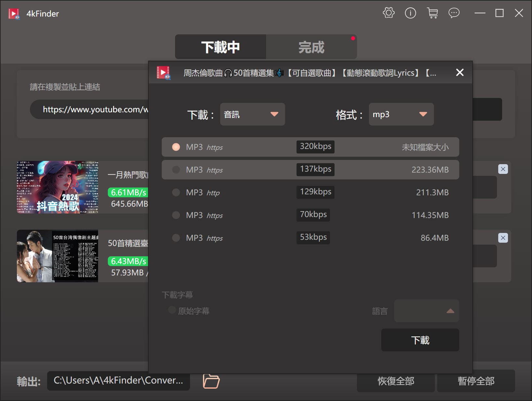
Task: Open the output folder icon
Action: point(211,381)
